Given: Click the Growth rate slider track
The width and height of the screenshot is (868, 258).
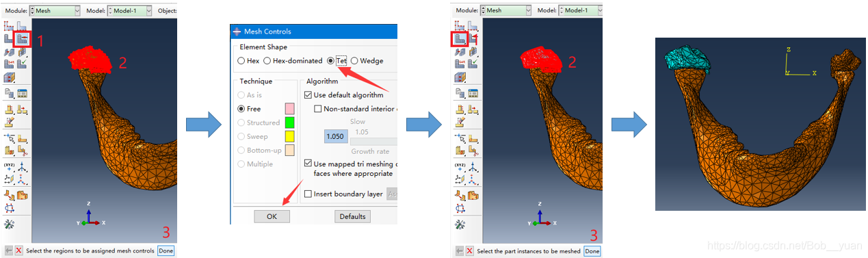Looking at the screenshot, I should [373, 141].
